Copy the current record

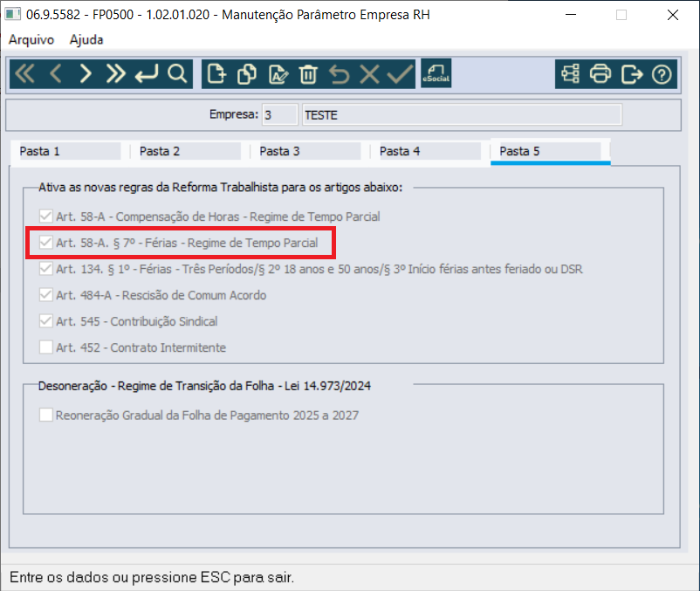(247, 74)
